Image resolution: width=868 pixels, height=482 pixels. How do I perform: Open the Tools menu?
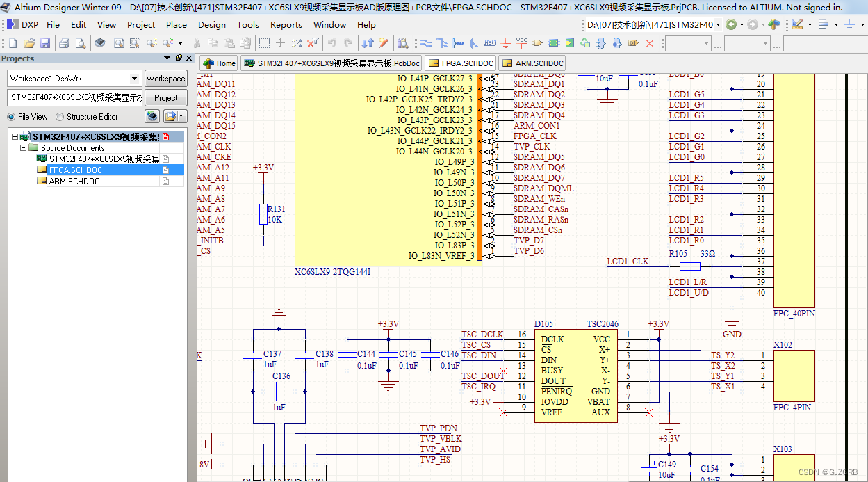pyautogui.click(x=248, y=24)
